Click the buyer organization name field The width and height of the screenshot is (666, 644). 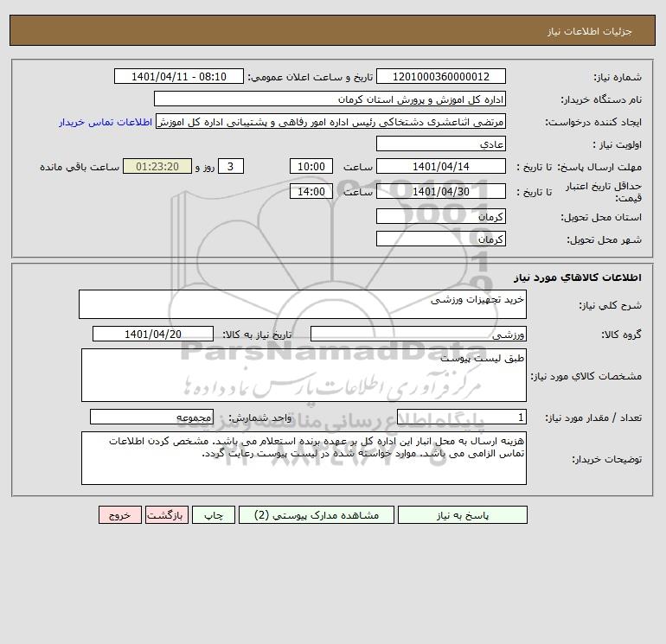coord(330,99)
